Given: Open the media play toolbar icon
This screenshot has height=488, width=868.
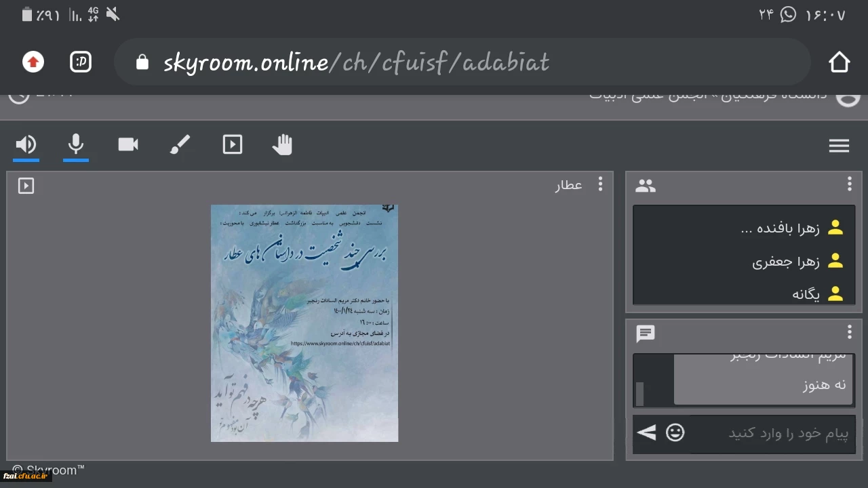Looking at the screenshot, I should click(232, 144).
